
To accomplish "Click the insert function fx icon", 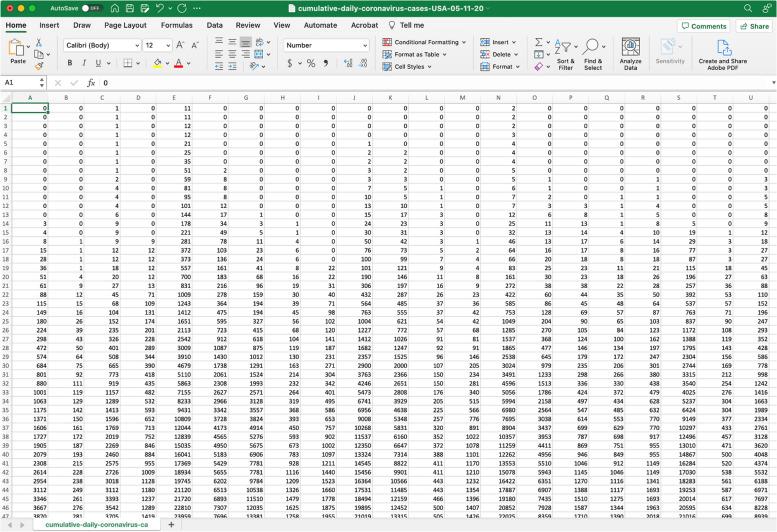I will 91,83.
